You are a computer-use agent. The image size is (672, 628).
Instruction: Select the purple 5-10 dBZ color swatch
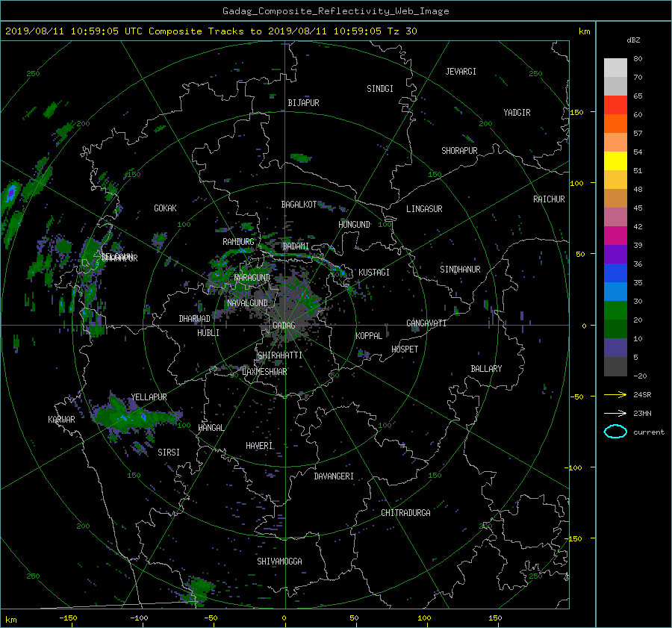(x=615, y=348)
